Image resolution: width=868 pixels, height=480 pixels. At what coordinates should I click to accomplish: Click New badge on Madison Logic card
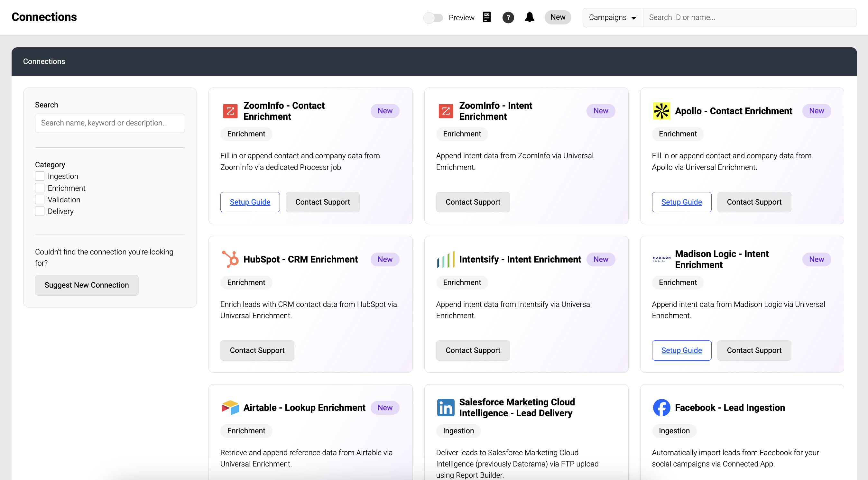pyautogui.click(x=817, y=259)
